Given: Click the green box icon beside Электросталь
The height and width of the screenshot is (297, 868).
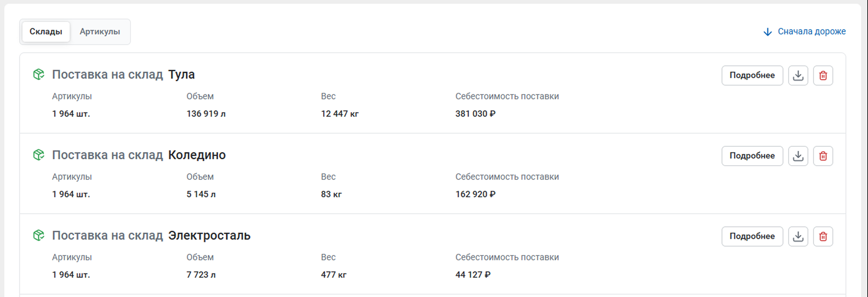Looking at the screenshot, I should click(39, 235).
